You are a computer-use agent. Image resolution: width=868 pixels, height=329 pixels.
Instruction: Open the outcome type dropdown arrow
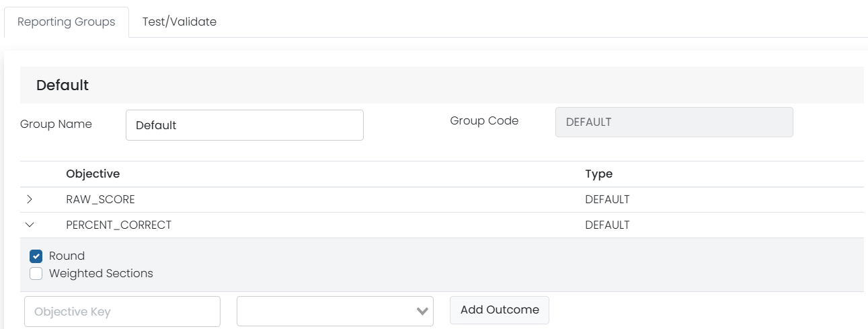pyautogui.click(x=422, y=311)
